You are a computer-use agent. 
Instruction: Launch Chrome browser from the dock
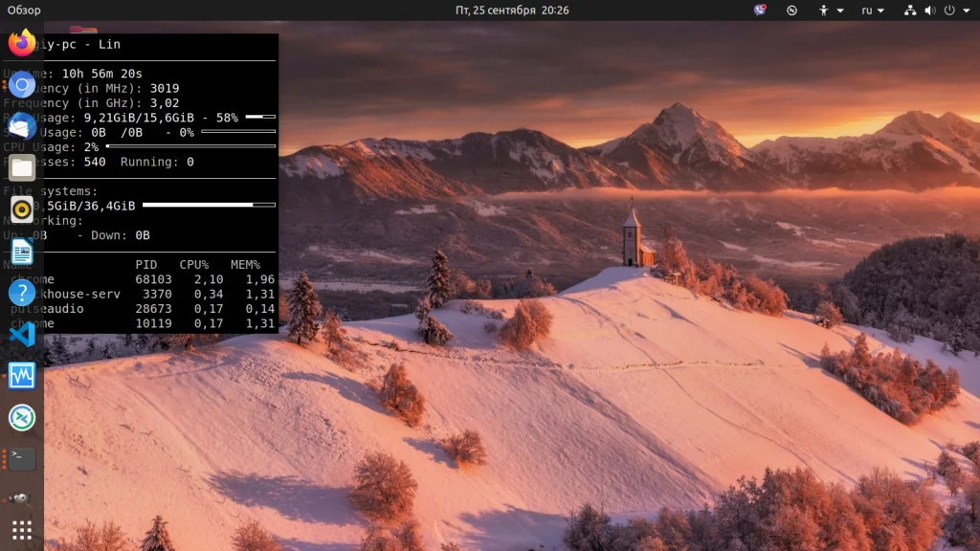pos(21,85)
